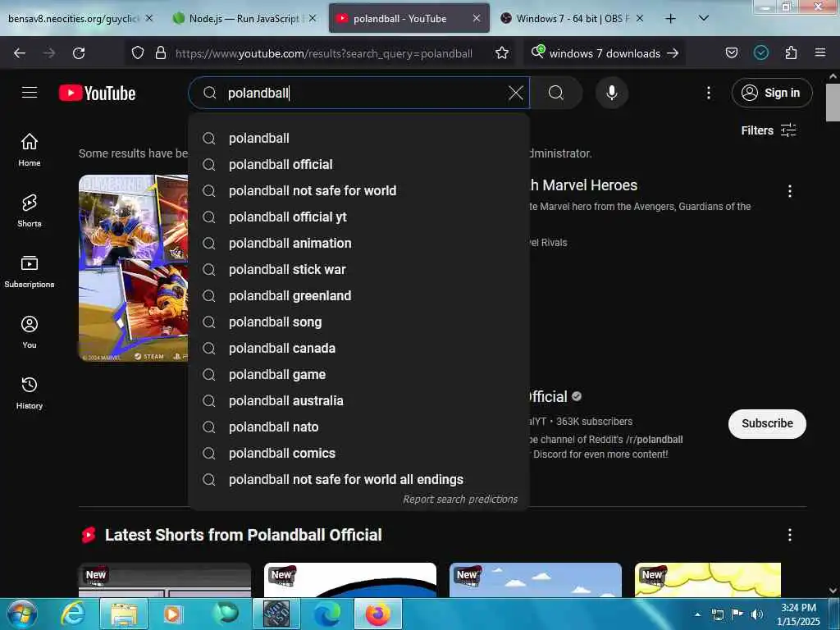
Task: Select suggestion 'polandball comics'
Action: (359, 453)
